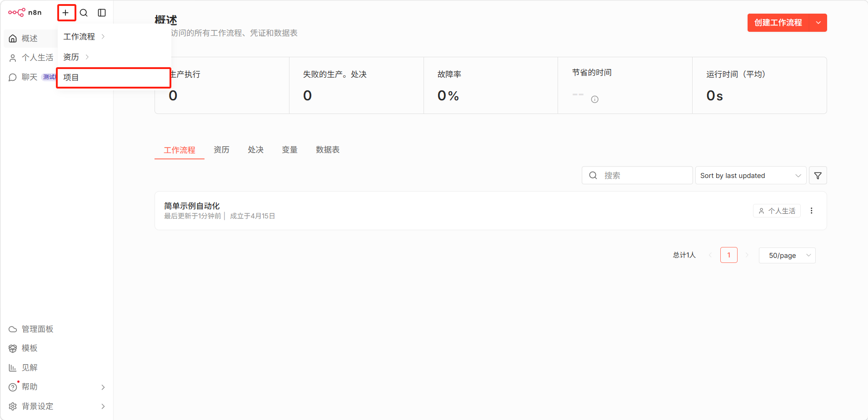This screenshot has height=420, width=868.
Task: Click 最后更新于1分钟前 text
Action: point(193,216)
